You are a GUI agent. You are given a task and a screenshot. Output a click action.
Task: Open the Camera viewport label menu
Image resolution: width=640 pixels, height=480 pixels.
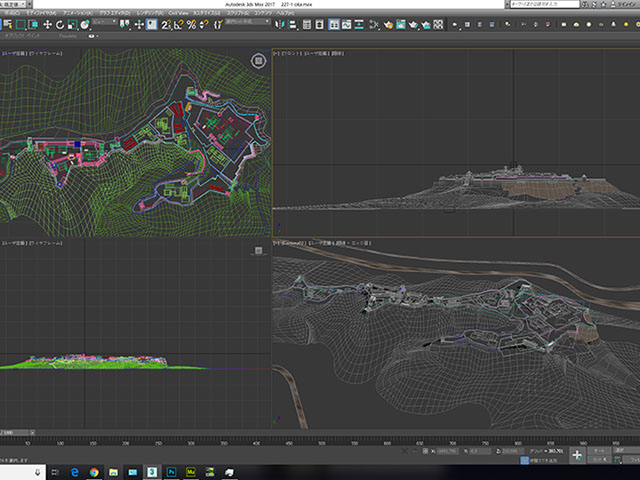coord(293,243)
